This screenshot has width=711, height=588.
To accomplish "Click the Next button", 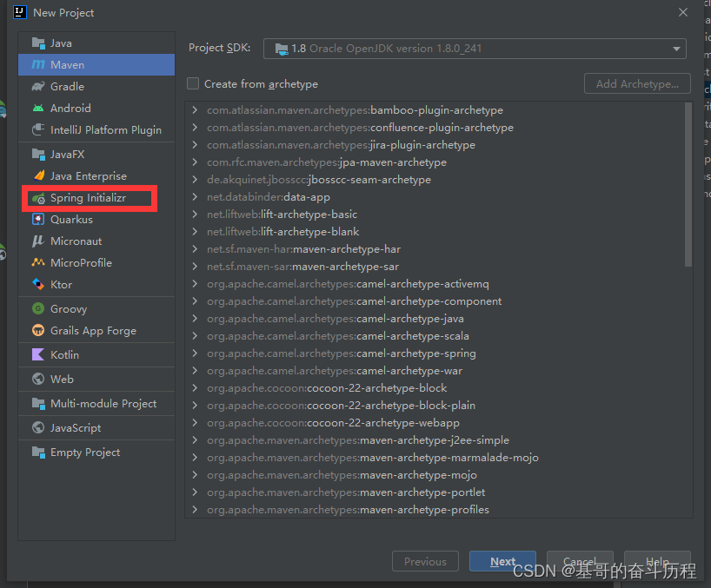I will pos(502,561).
